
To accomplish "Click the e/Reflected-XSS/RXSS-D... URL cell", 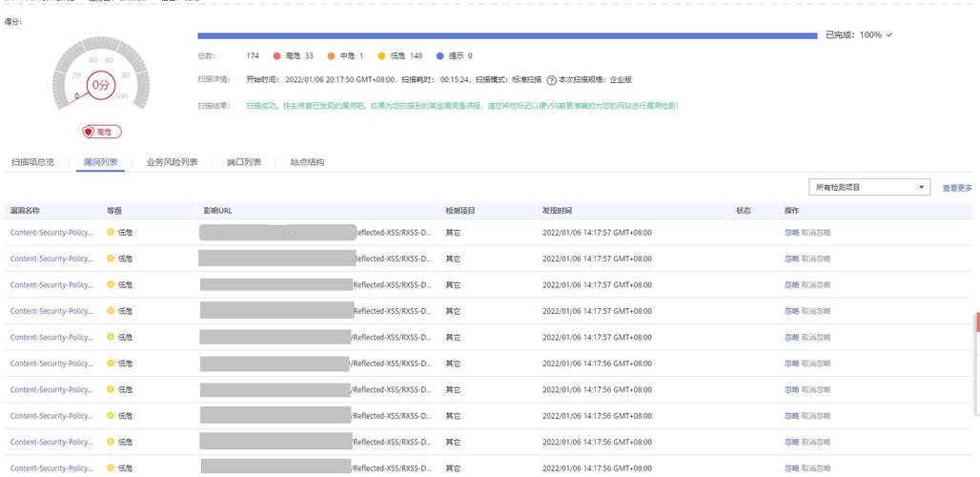I will (389, 363).
